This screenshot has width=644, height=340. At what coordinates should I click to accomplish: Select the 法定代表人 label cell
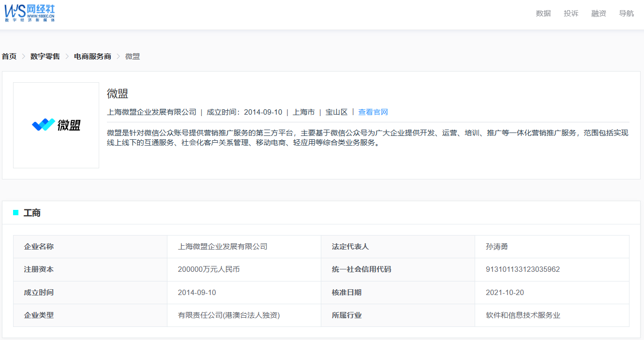(x=398, y=247)
